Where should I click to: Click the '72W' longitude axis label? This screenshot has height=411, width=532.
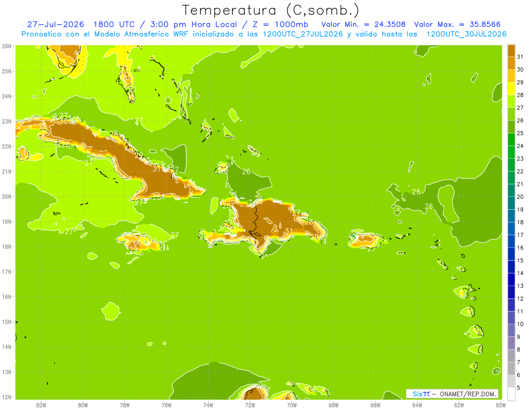pyautogui.click(x=250, y=405)
